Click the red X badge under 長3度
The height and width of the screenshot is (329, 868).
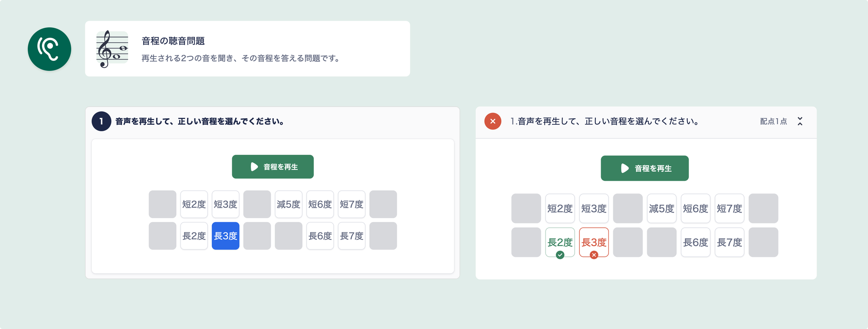594,255
